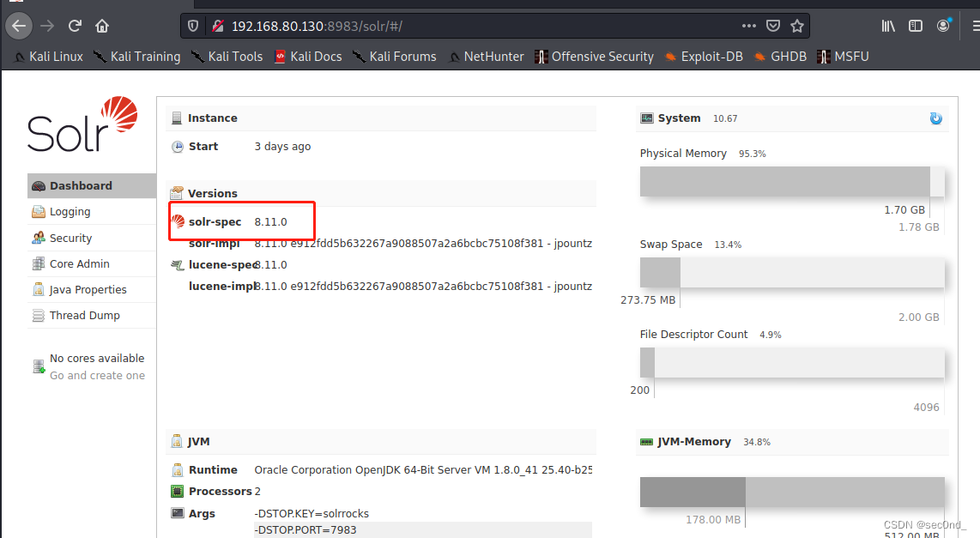Click the JVM-Memory usage bar

click(792, 492)
